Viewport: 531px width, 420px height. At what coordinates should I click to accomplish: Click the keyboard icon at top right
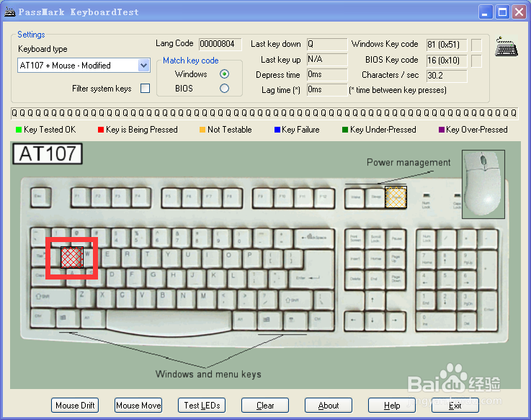click(507, 47)
